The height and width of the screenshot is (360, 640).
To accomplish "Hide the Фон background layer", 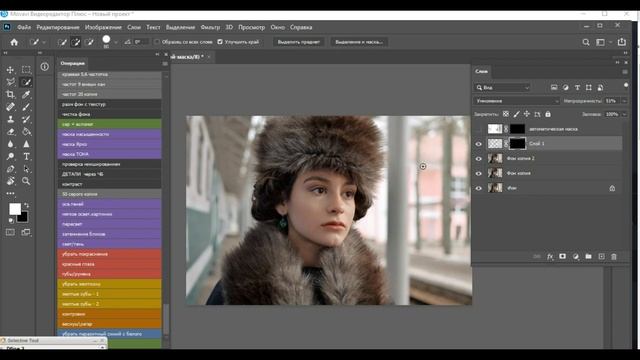I will 479,188.
